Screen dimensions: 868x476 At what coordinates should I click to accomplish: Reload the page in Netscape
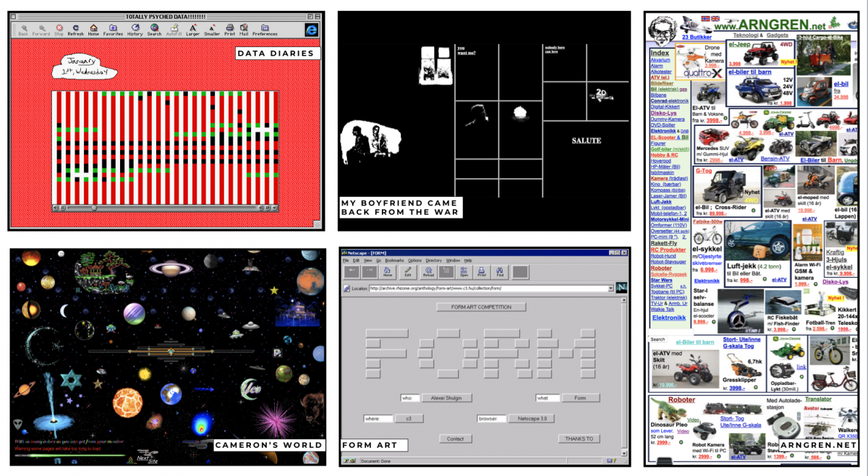pyautogui.click(x=428, y=272)
